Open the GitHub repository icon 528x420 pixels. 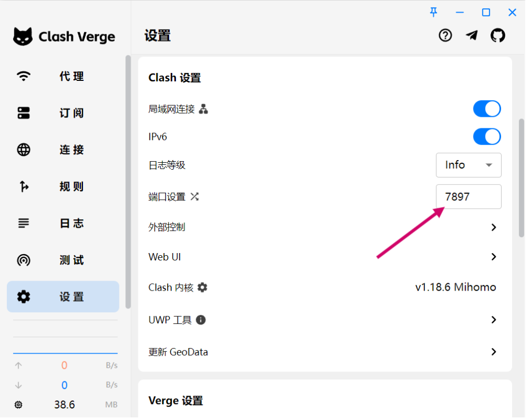[x=498, y=35]
